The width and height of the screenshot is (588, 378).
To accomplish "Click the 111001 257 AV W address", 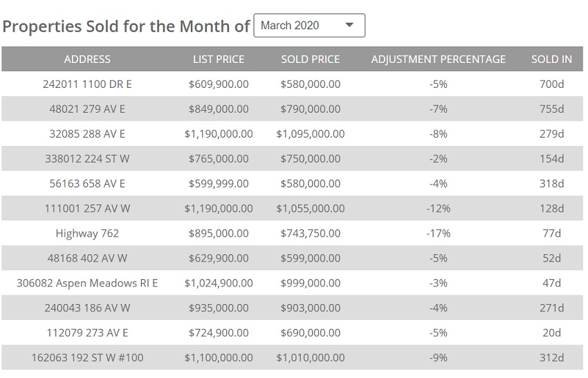I will coord(87,208).
